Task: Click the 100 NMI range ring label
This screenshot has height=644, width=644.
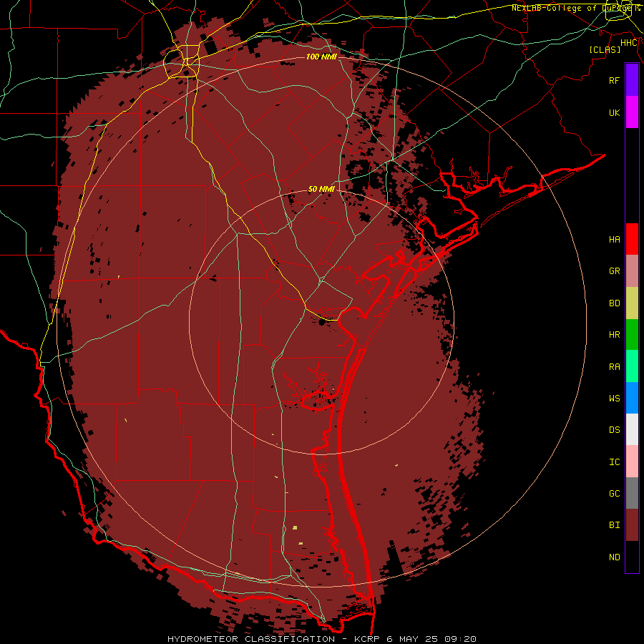Action: pos(321,57)
